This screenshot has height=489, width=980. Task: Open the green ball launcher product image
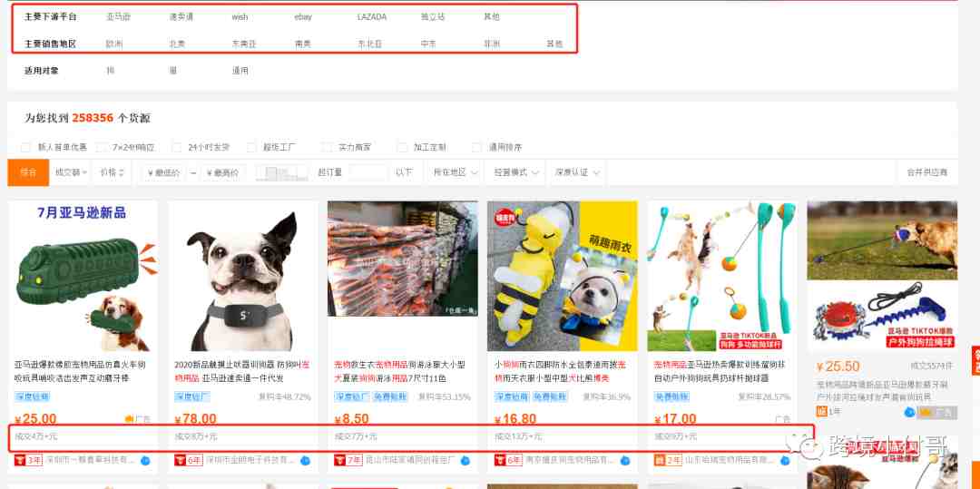(x=722, y=276)
